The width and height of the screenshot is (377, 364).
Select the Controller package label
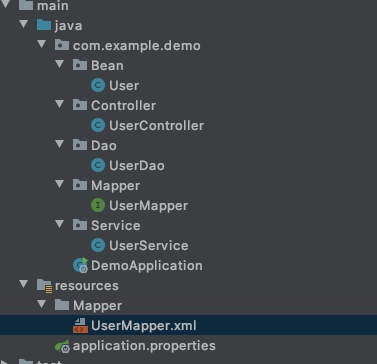click(x=124, y=106)
